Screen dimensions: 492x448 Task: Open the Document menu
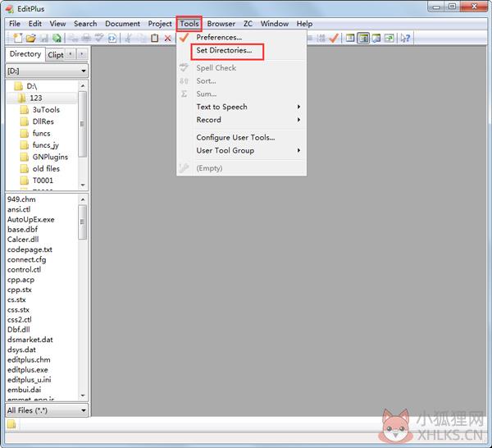(122, 24)
